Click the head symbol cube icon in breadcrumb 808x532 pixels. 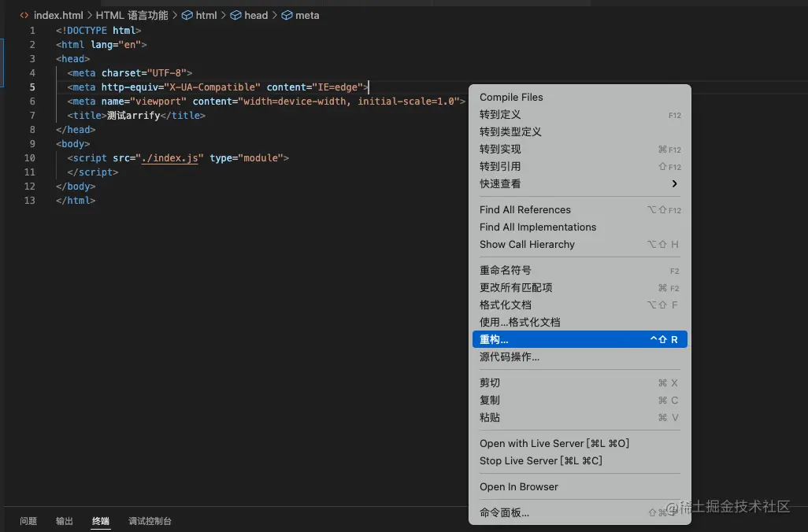click(235, 16)
